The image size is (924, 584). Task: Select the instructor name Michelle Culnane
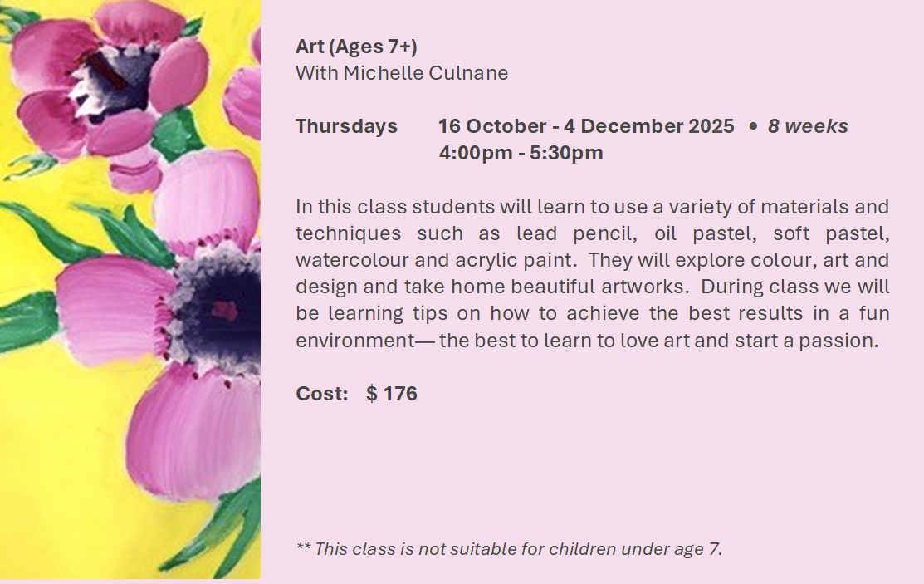pos(425,73)
